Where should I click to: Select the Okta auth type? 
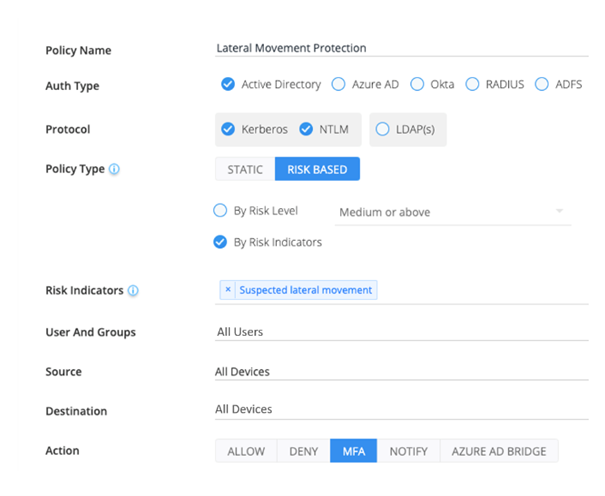coord(417,85)
